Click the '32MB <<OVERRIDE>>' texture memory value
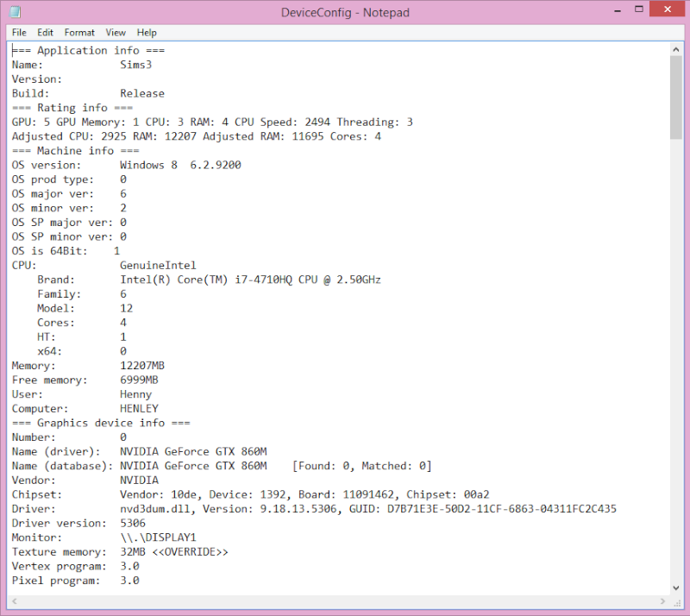690x616 pixels. click(x=174, y=552)
